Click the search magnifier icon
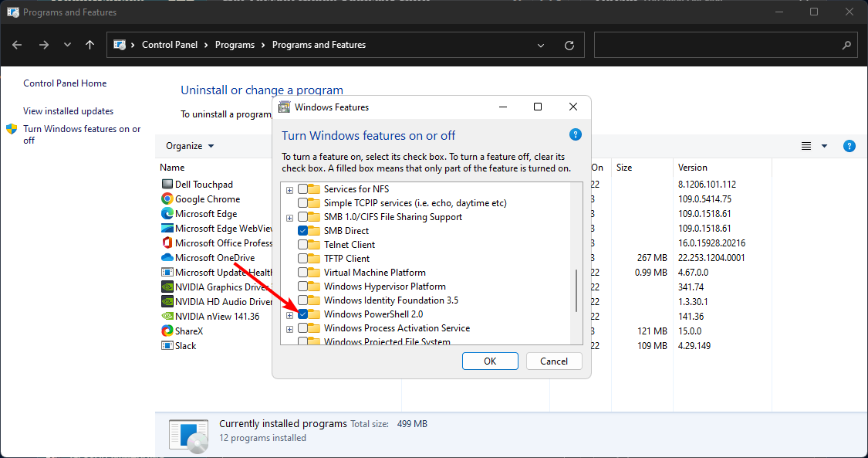The width and height of the screenshot is (868, 458). pyautogui.click(x=846, y=46)
